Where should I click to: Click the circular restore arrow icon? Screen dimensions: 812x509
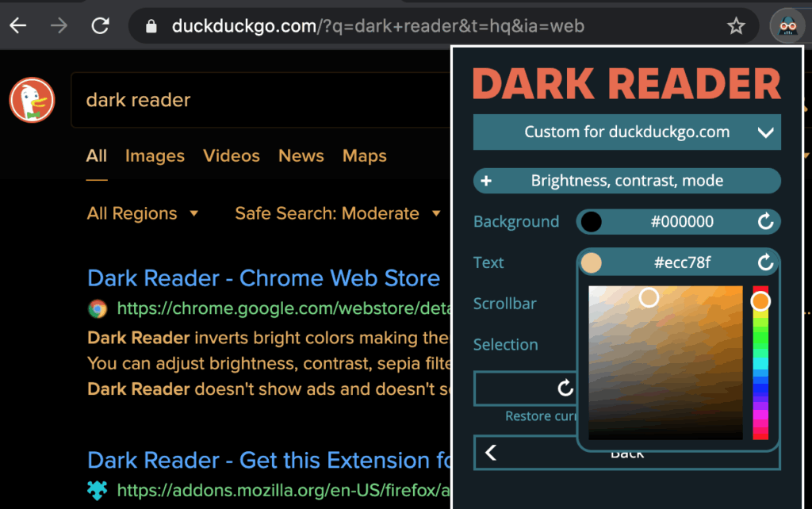pos(565,388)
